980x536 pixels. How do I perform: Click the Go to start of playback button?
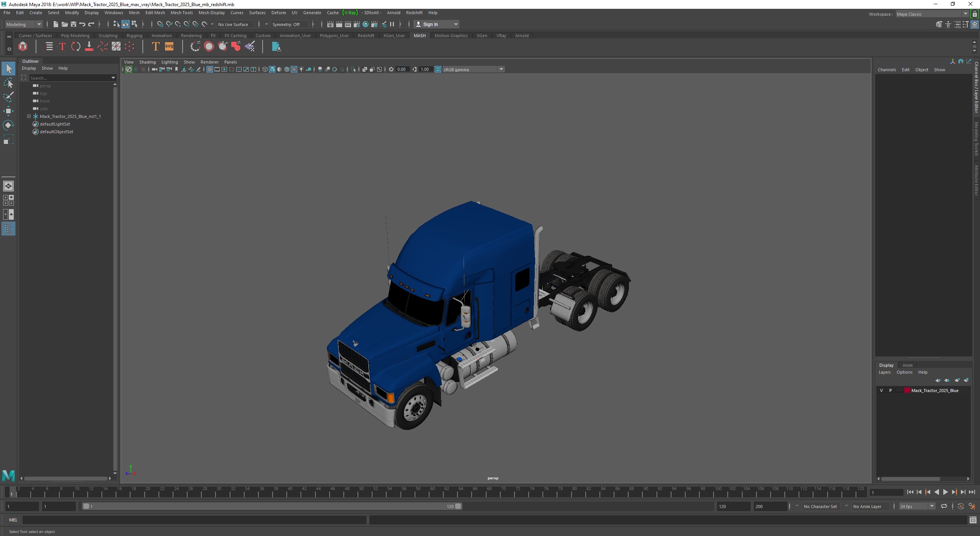(x=910, y=492)
